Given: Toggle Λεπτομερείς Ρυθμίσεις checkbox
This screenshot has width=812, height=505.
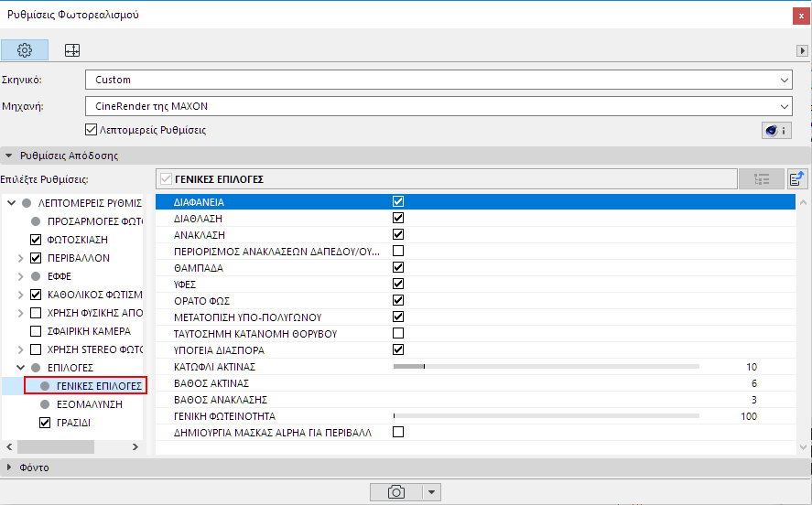Looking at the screenshot, I should click(x=92, y=129).
